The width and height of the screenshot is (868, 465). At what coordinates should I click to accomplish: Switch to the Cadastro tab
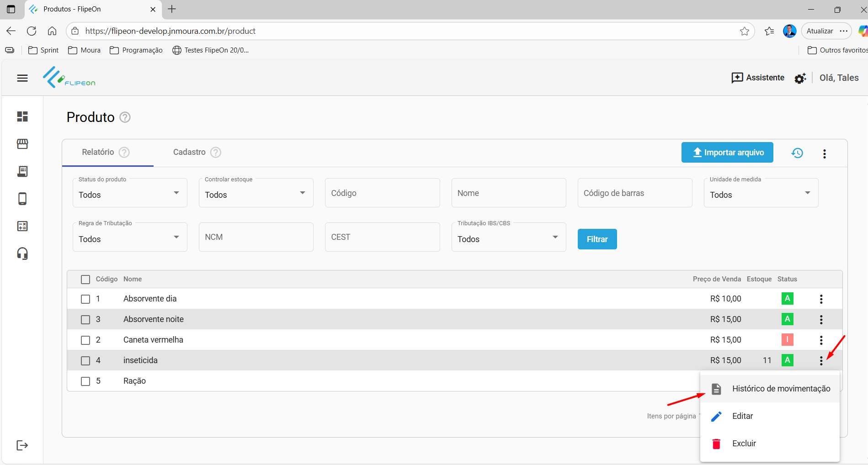(189, 152)
